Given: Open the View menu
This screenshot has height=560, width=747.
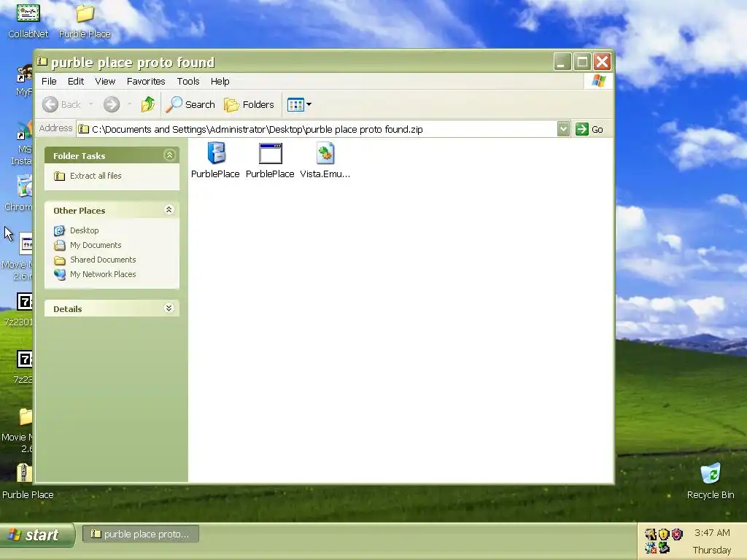Looking at the screenshot, I should [105, 82].
